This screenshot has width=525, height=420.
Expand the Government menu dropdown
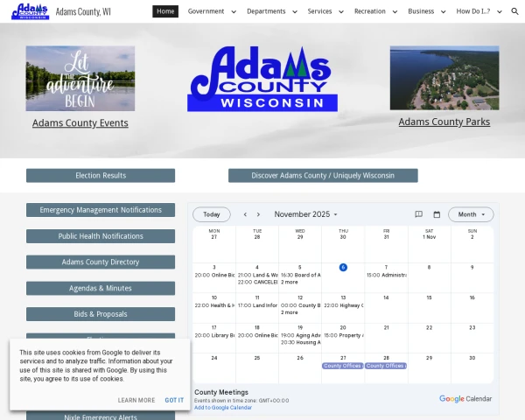[x=211, y=11]
